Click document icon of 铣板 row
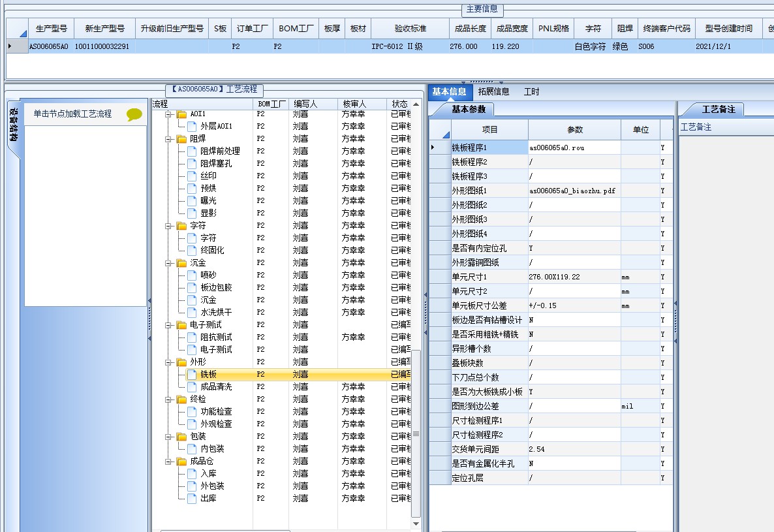Screen dimensions: 774x532 [193, 375]
